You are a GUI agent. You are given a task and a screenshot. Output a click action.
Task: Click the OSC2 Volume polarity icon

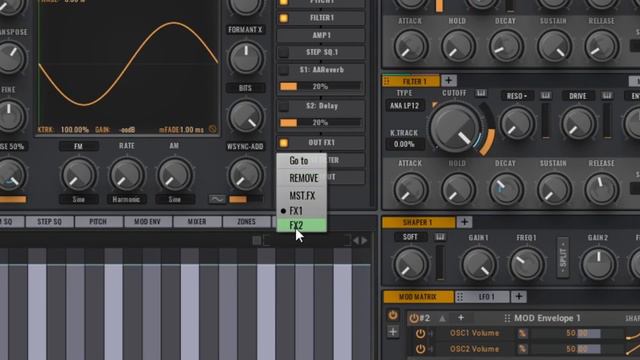pyautogui.click(x=522, y=349)
